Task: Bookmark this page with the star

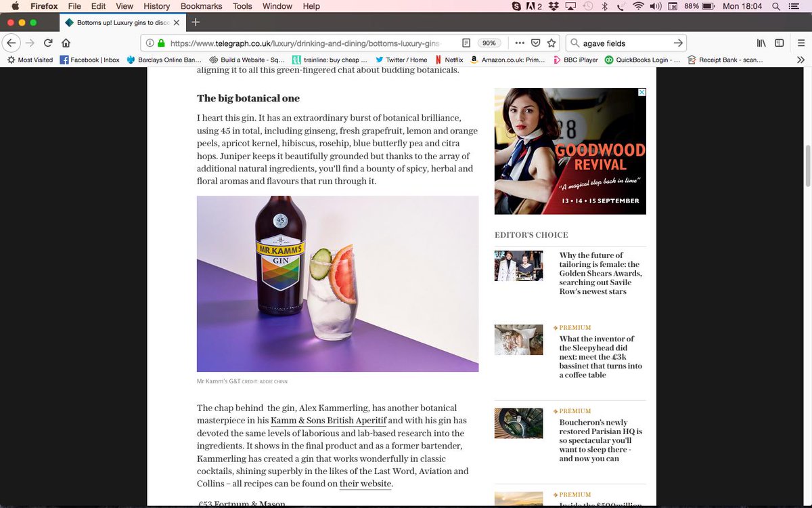Action: (551, 42)
